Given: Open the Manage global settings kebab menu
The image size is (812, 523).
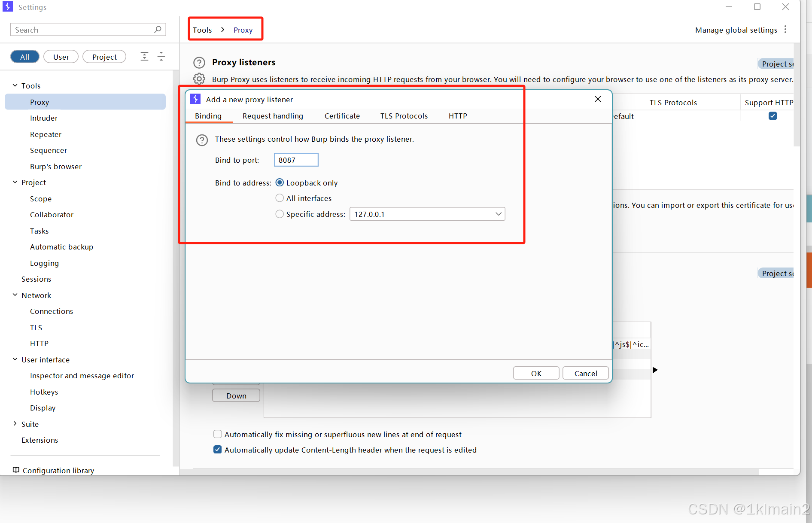Looking at the screenshot, I should coord(786,29).
